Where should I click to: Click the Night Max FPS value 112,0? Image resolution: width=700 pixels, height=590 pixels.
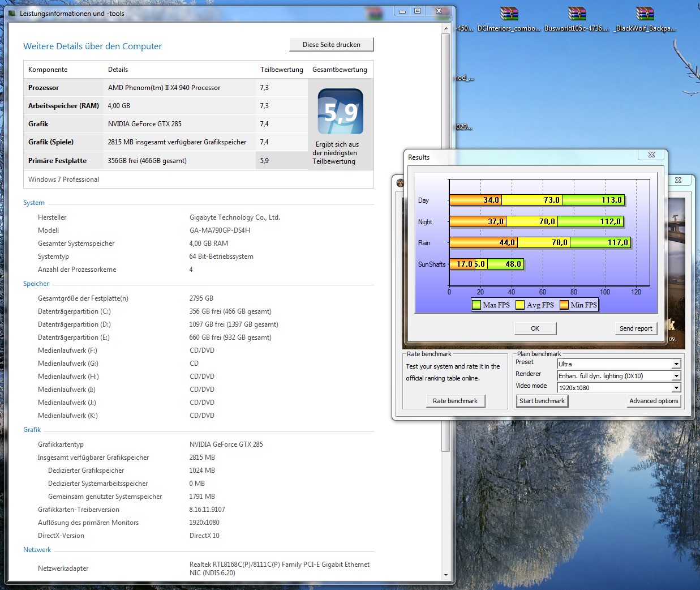click(611, 221)
